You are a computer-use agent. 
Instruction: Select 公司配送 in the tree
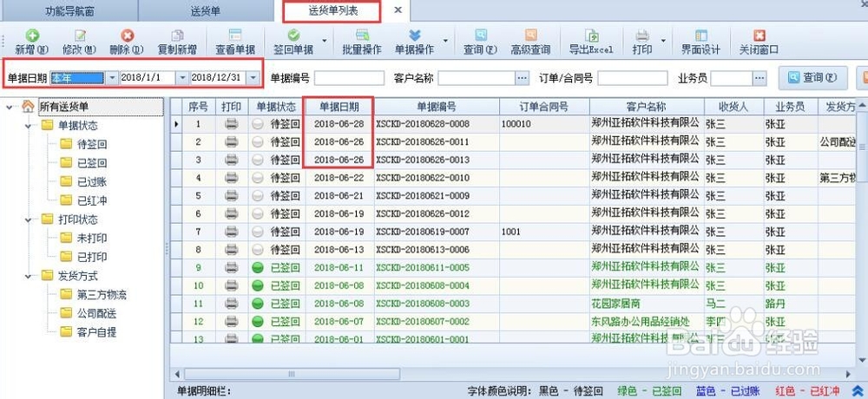[x=97, y=313]
